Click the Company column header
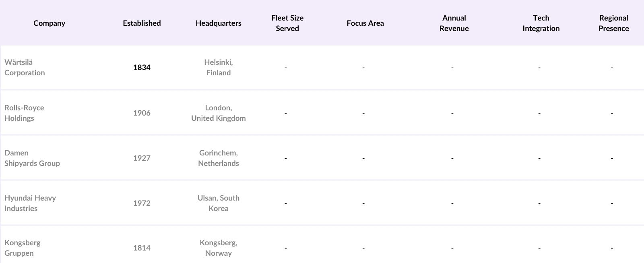Image resolution: width=644 pixels, height=263 pixels. click(x=49, y=23)
